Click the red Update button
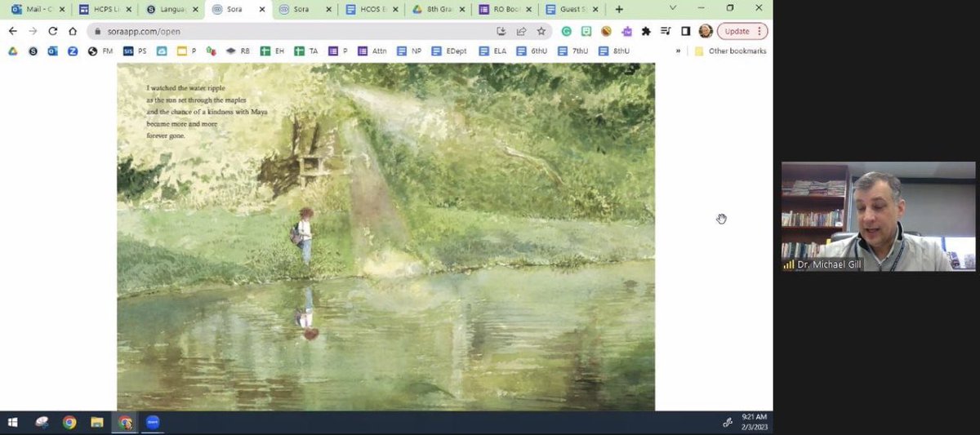Viewport: 980px width, 435px height. 742,31
